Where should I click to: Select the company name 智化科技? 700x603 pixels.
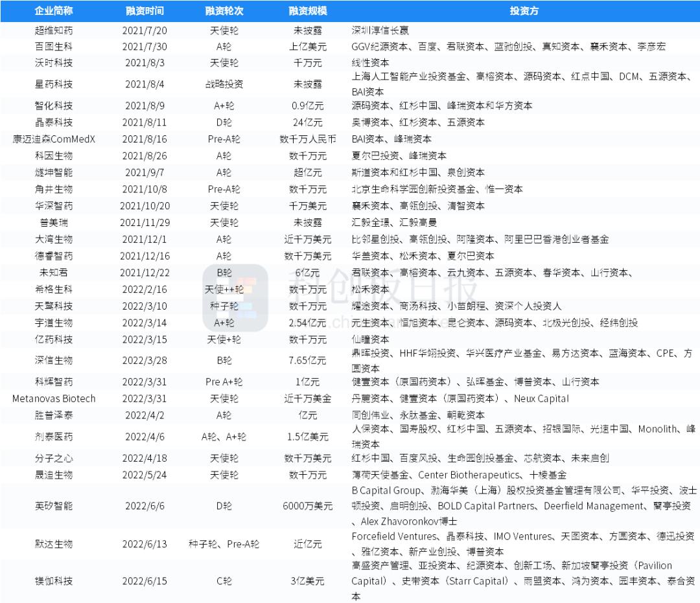[x=54, y=106]
